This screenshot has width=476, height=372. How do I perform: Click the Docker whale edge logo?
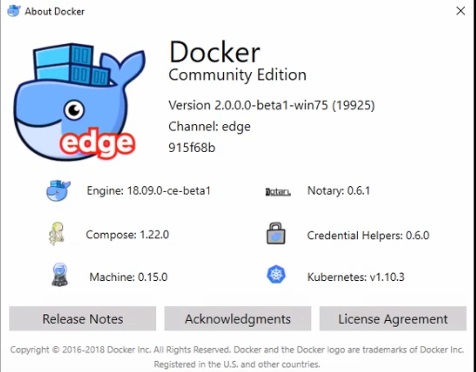point(79,101)
